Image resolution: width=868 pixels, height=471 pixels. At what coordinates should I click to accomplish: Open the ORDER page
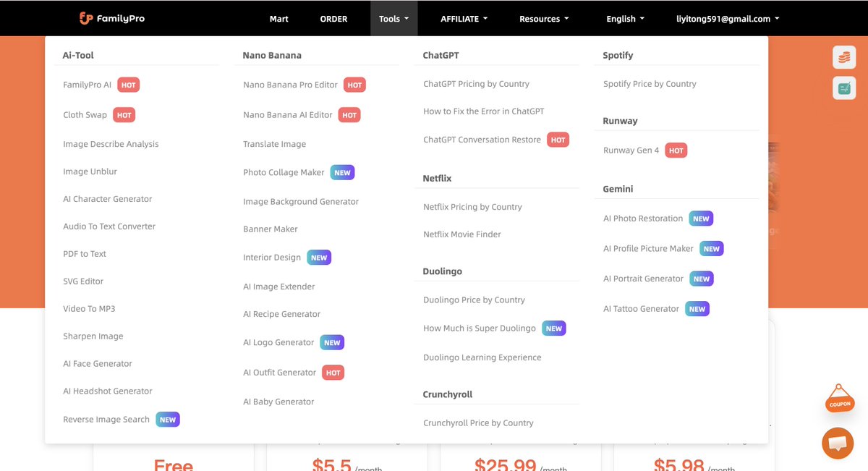333,19
